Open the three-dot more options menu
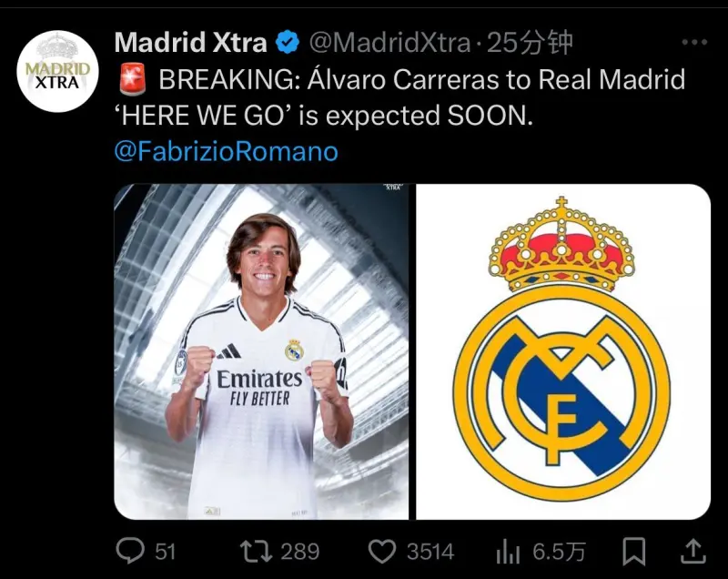The height and width of the screenshot is (579, 728). click(694, 42)
